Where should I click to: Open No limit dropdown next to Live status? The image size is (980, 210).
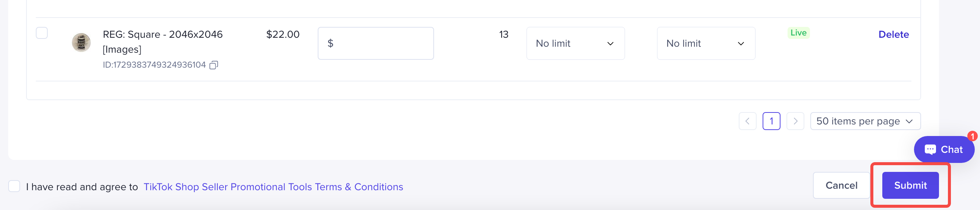[x=706, y=43]
